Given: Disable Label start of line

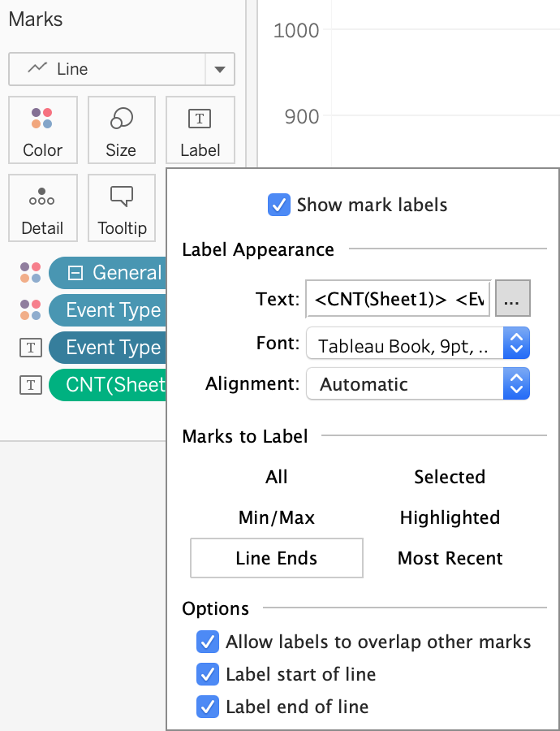Looking at the screenshot, I should point(208,674).
